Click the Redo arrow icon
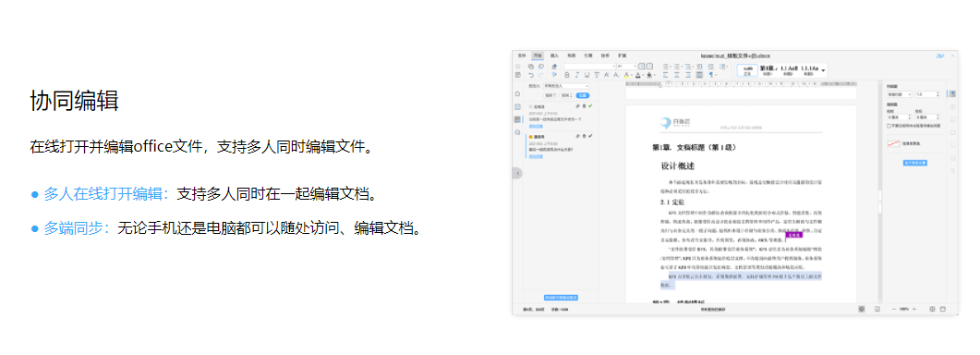The height and width of the screenshot is (355, 980). [540, 75]
